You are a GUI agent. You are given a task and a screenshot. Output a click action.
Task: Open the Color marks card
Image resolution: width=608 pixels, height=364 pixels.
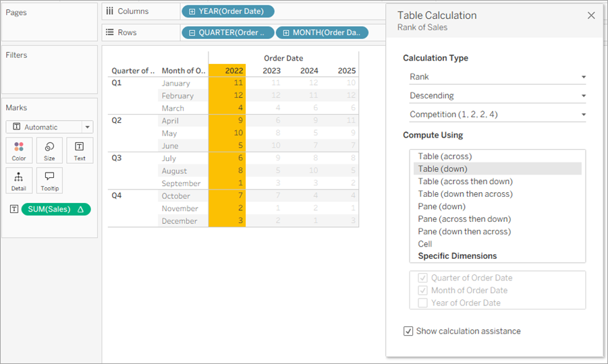19,150
